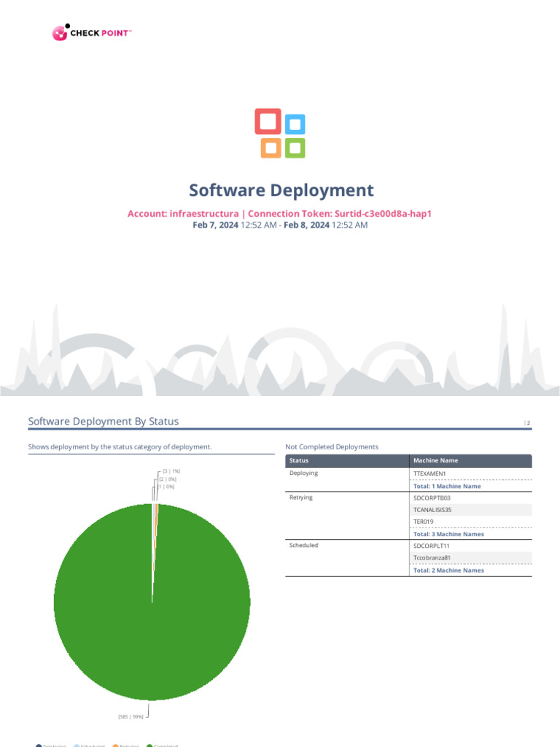
Task: Click the '[3 | 1%]' pie label
Action: [171, 471]
